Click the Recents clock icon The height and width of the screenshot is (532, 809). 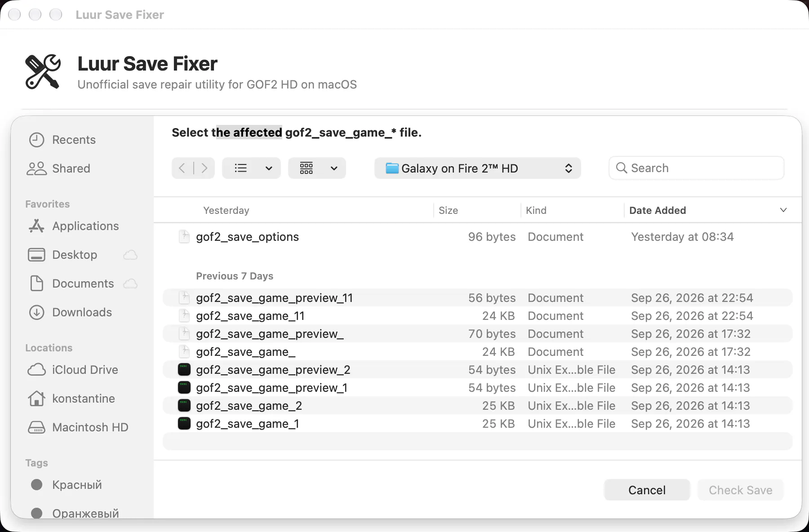point(36,140)
